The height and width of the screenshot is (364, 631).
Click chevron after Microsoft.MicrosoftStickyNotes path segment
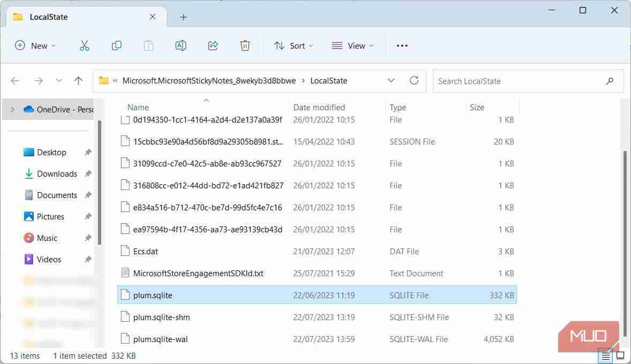[x=303, y=81]
